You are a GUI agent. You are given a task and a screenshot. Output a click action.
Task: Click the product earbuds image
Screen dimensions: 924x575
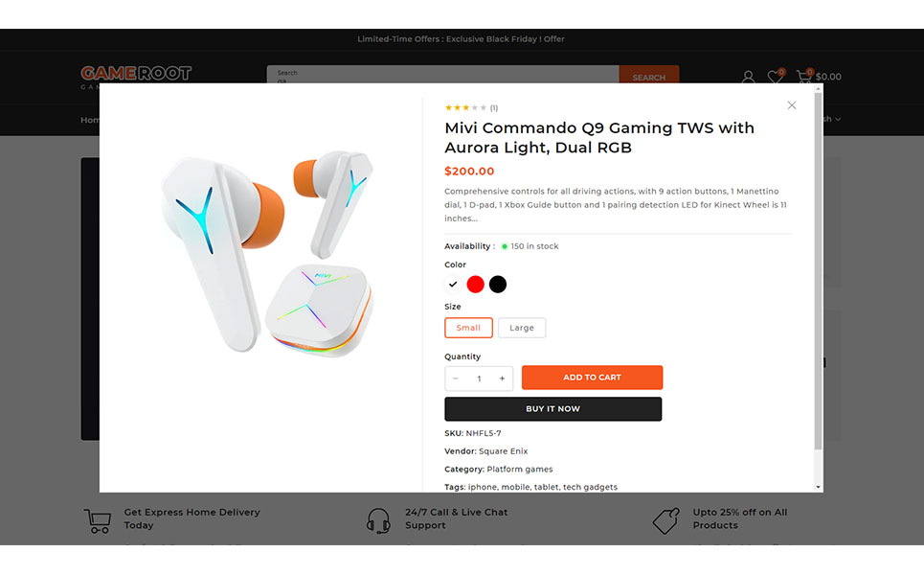pos(261,254)
